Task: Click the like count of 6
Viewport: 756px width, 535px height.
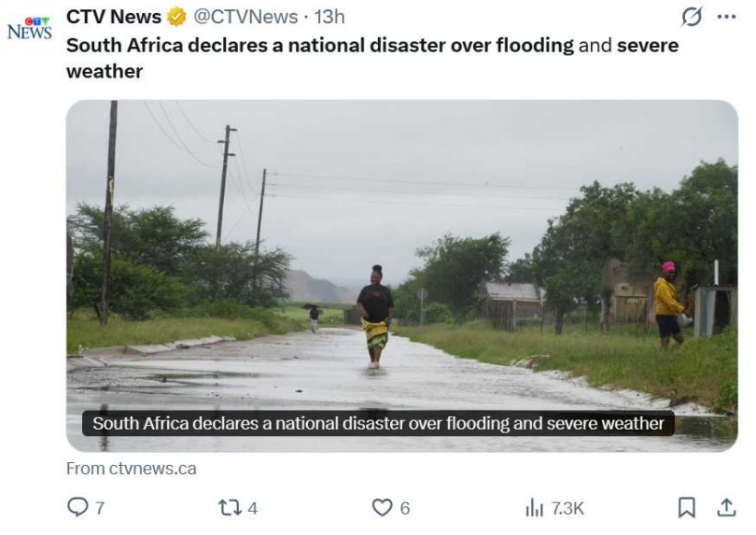Action: tap(405, 508)
